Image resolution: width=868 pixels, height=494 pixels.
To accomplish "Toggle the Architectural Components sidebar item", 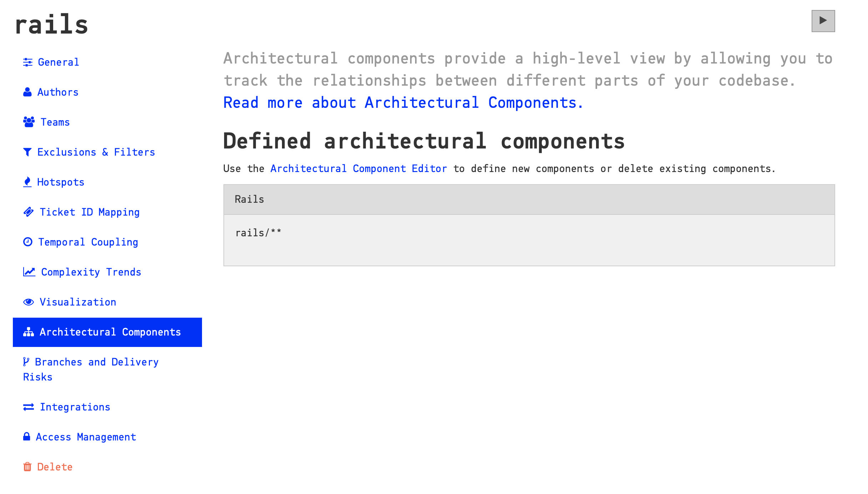I will point(107,332).
